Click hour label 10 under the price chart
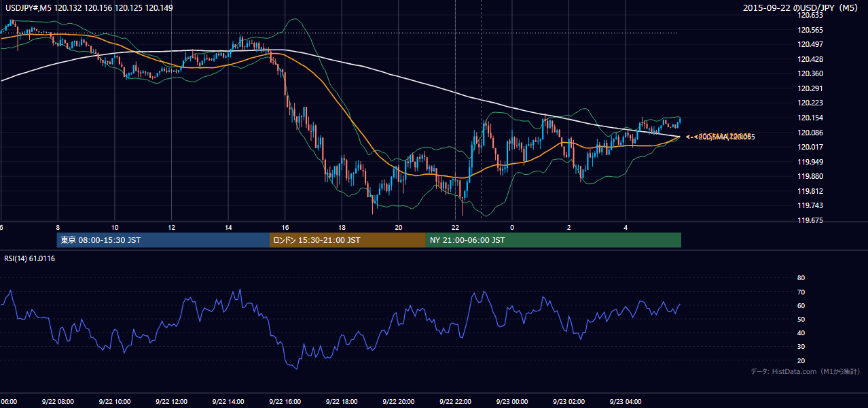 [x=115, y=227]
